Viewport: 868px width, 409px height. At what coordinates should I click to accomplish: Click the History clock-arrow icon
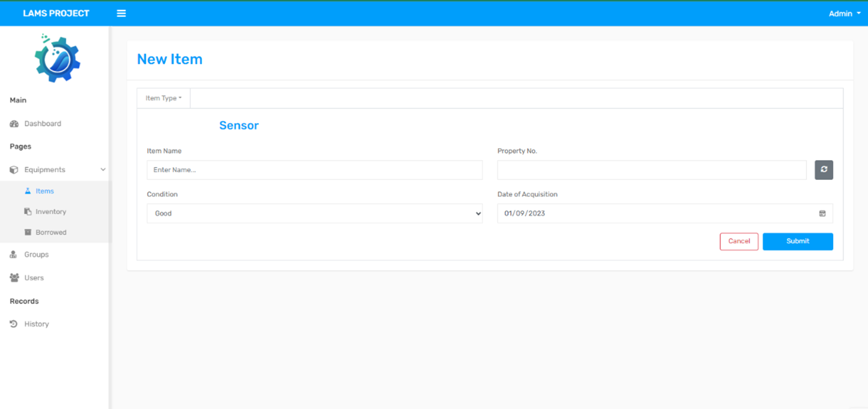14,324
